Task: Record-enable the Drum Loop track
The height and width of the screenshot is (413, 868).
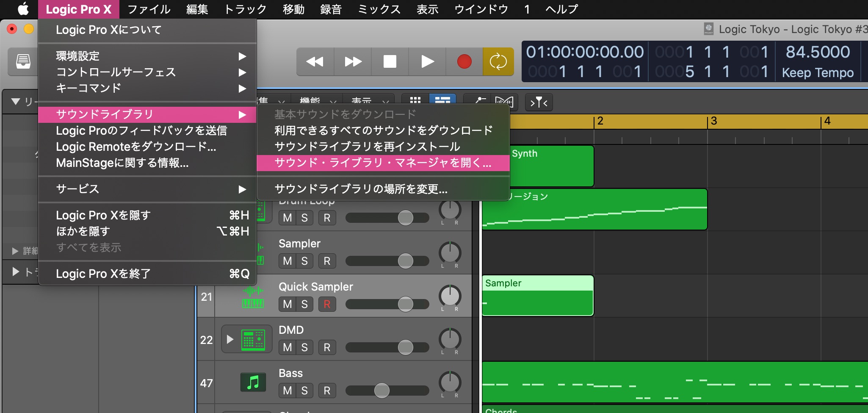Action: (327, 218)
